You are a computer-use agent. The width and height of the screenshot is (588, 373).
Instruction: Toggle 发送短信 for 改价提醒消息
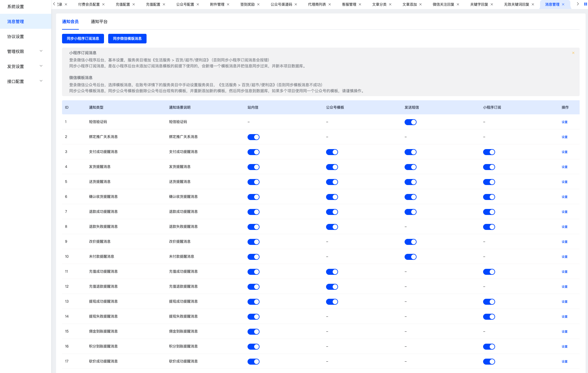(411, 242)
